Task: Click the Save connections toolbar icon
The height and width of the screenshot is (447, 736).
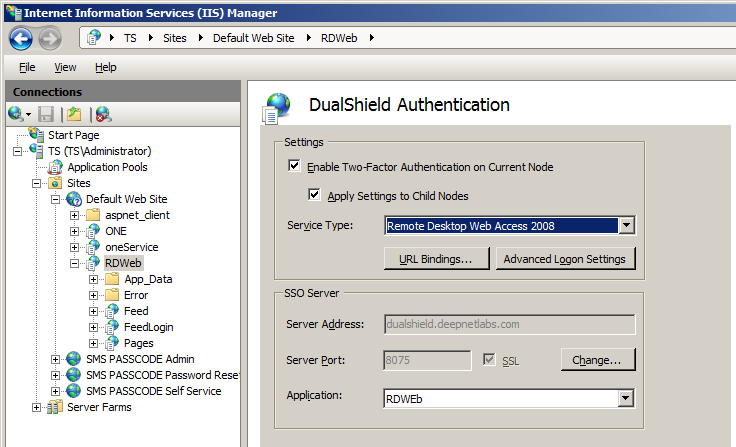Action: (x=46, y=114)
